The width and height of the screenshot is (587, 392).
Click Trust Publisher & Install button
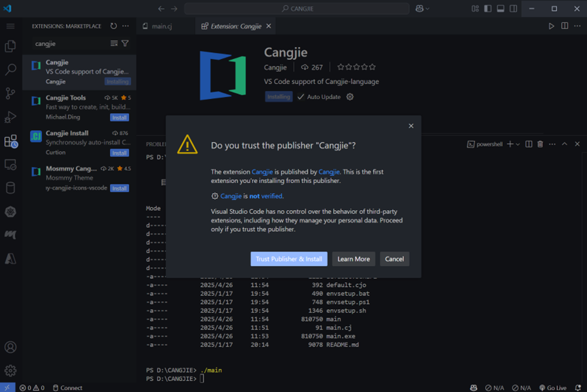288,259
